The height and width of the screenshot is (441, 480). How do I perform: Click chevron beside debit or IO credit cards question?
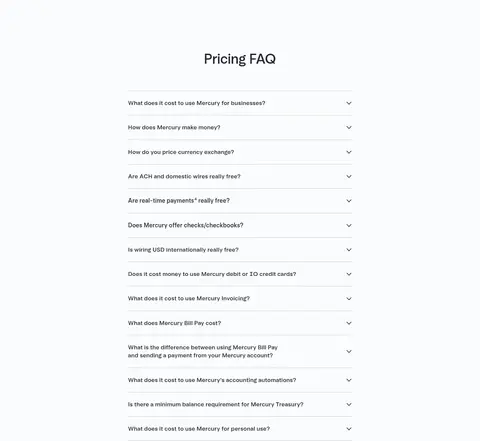pyautogui.click(x=349, y=274)
